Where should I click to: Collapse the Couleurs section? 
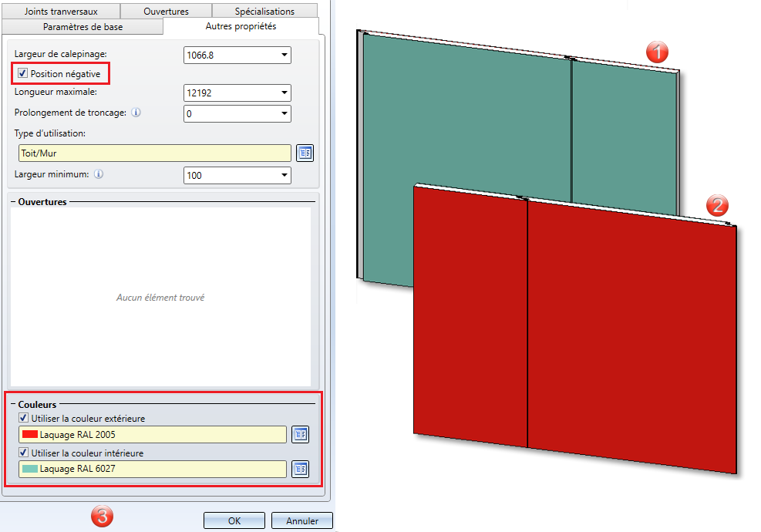pyautogui.click(x=14, y=404)
